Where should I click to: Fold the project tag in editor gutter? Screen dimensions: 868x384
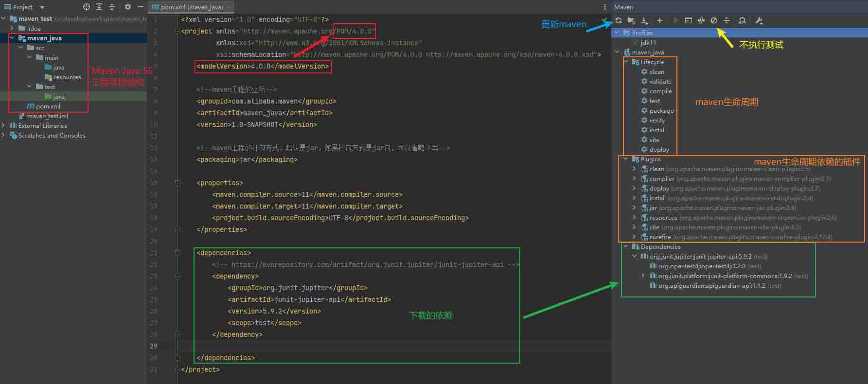(x=177, y=31)
